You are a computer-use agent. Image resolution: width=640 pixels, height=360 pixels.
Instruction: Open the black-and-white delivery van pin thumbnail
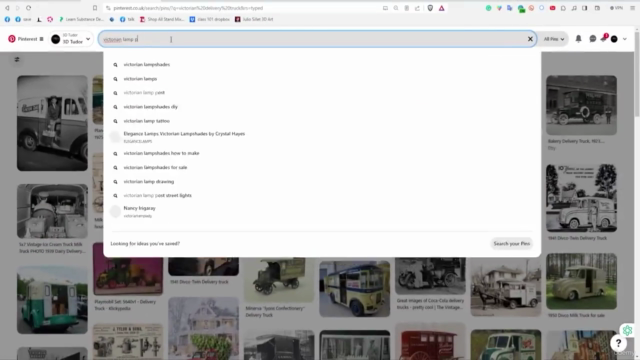(52, 123)
